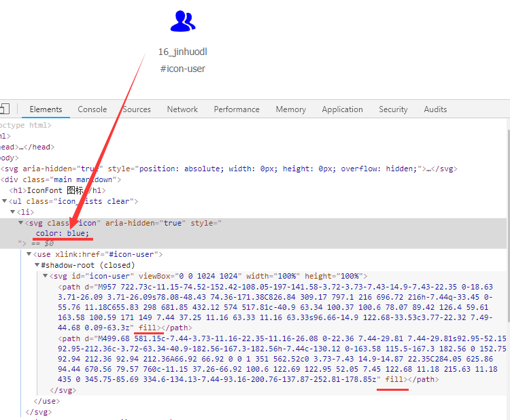Click the blue user group icon
Image resolution: width=510 pixels, height=420 pixels.
pos(183,21)
